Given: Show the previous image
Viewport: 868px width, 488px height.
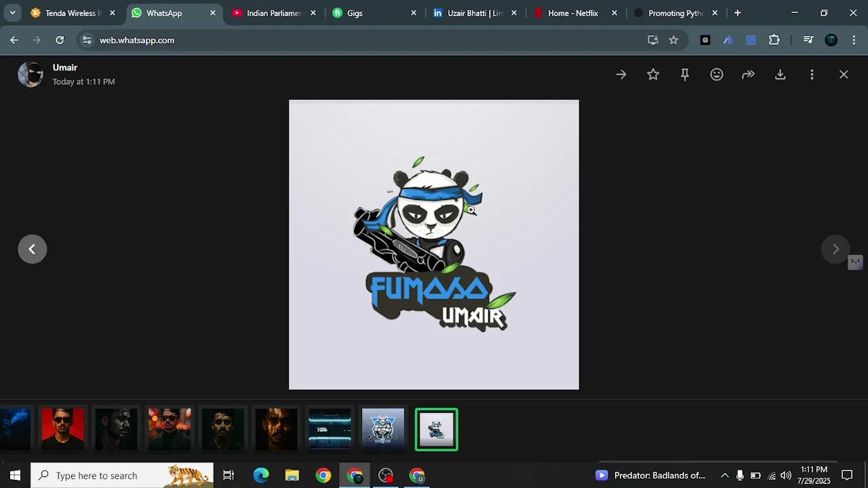Looking at the screenshot, I should click(x=33, y=249).
